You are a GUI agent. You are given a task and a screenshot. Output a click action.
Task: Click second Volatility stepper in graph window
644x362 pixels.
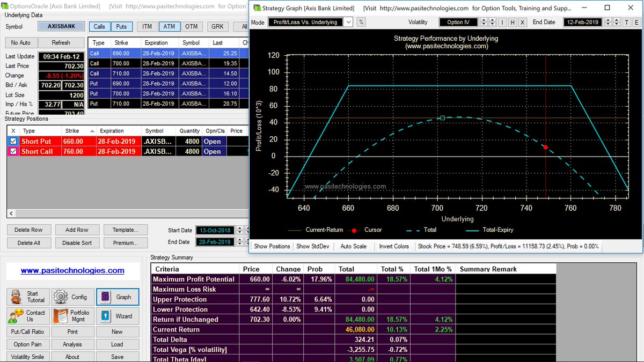coord(492,22)
